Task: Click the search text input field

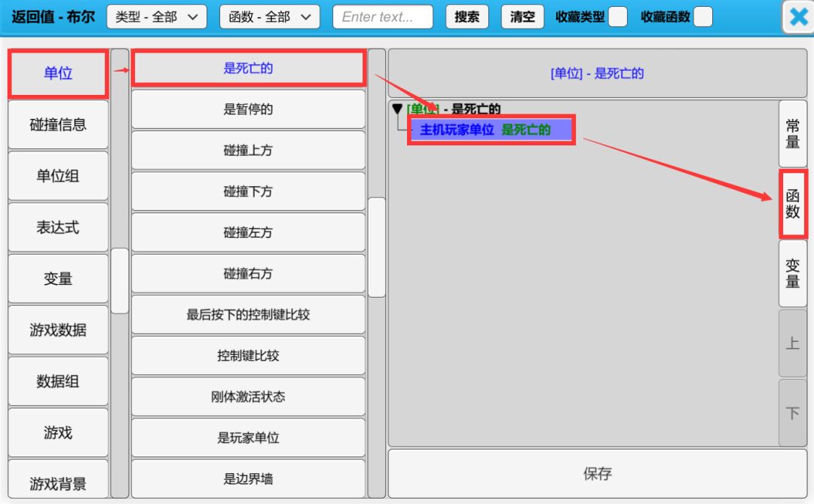Action: tap(383, 17)
